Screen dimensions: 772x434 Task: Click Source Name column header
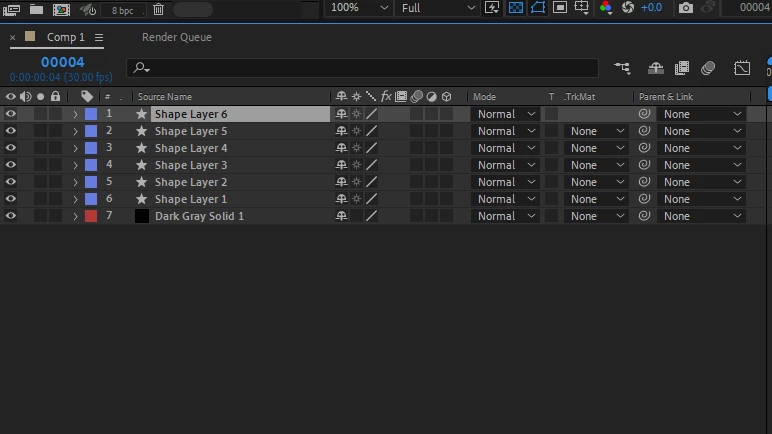pyautogui.click(x=164, y=97)
